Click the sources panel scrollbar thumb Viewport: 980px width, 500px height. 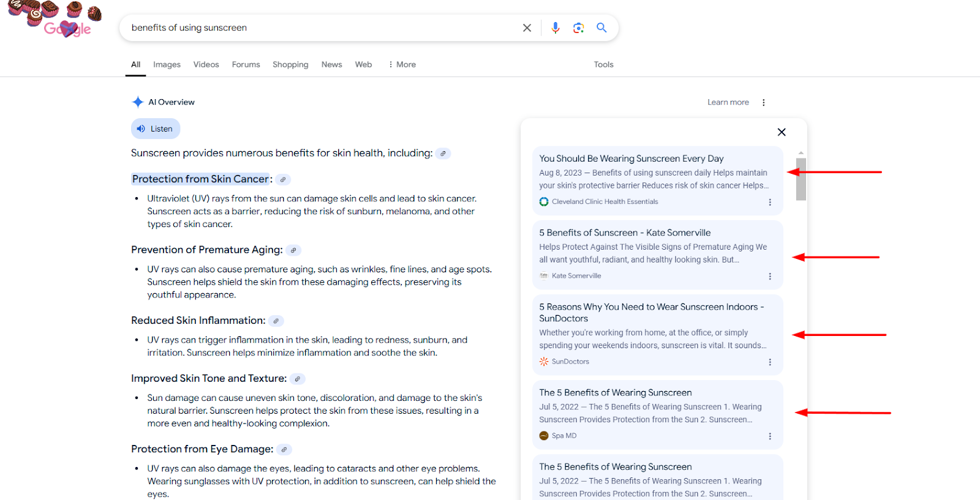tap(801, 179)
